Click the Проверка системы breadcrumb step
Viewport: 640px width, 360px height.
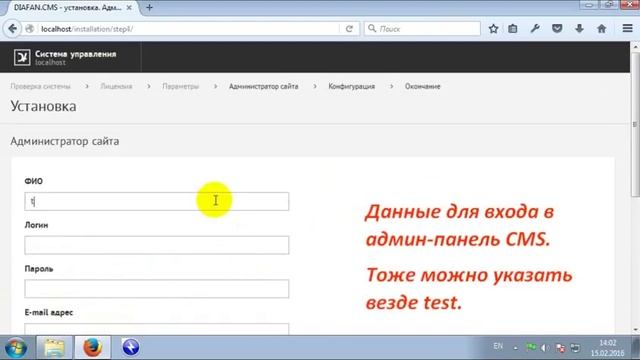pyautogui.click(x=40, y=87)
